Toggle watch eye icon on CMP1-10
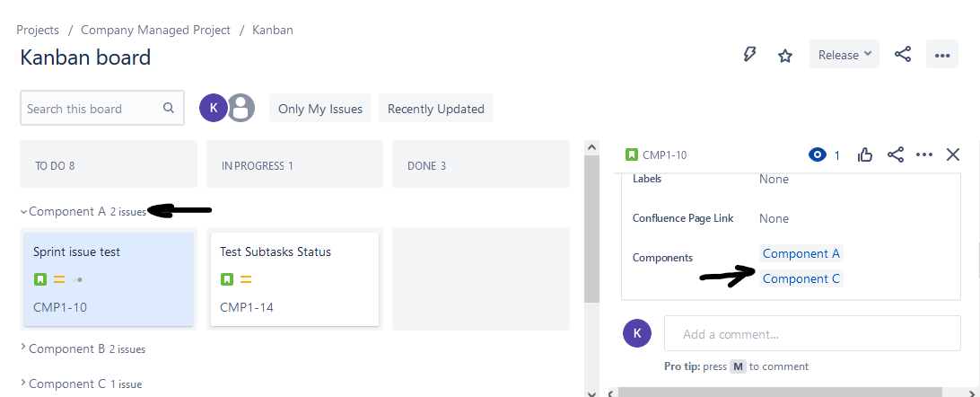This screenshot has width=980, height=397. point(817,155)
